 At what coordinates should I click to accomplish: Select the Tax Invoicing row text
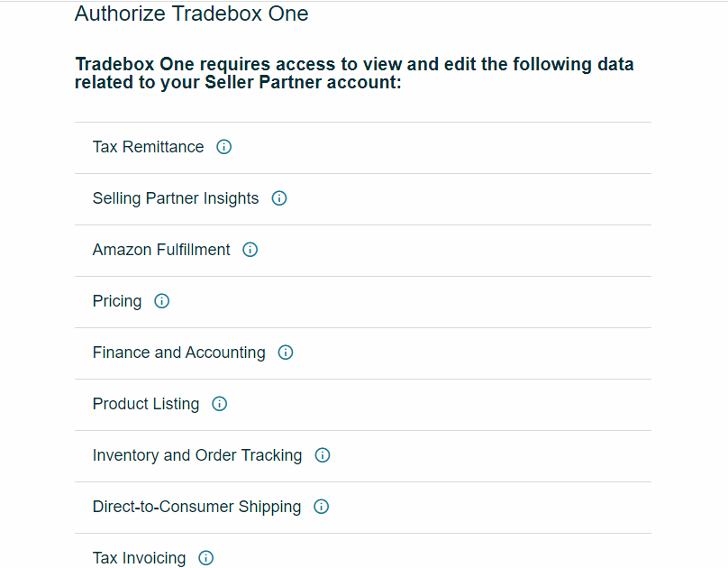click(x=140, y=558)
